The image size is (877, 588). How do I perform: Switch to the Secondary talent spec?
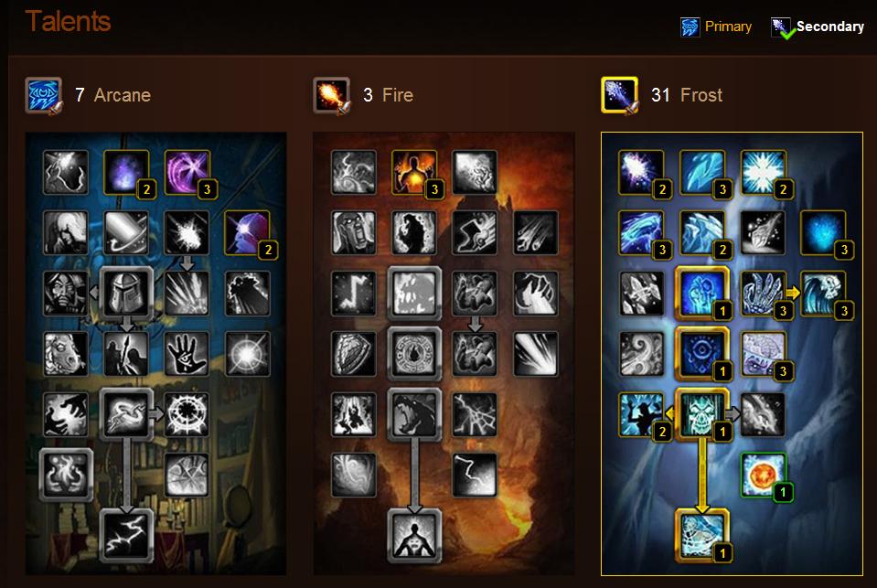pyautogui.click(x=818, y=27)
